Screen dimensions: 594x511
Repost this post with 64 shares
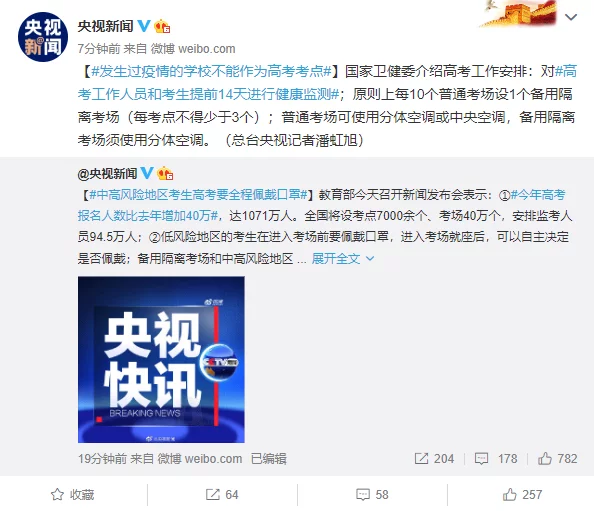point(222,494)
